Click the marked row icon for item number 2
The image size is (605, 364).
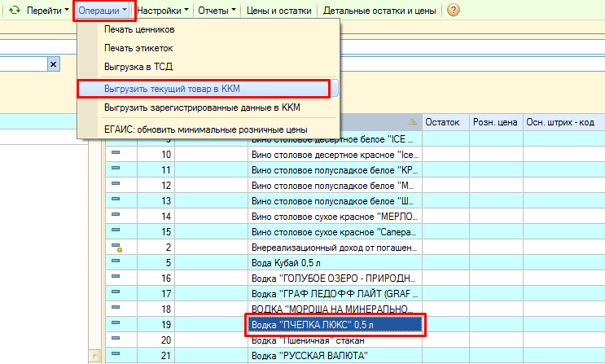pos(116,247)
